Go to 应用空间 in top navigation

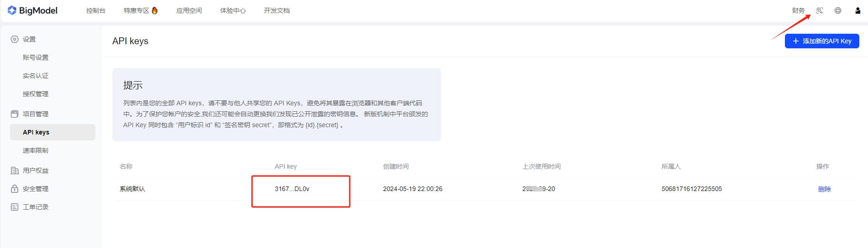pyautogui.click(x=189, y=10)
